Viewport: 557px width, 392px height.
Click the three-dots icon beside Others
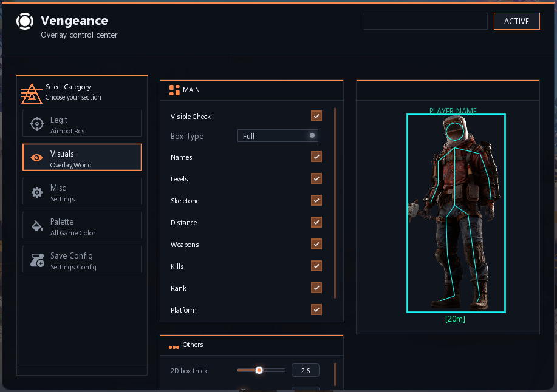click(x=174, y=347)
